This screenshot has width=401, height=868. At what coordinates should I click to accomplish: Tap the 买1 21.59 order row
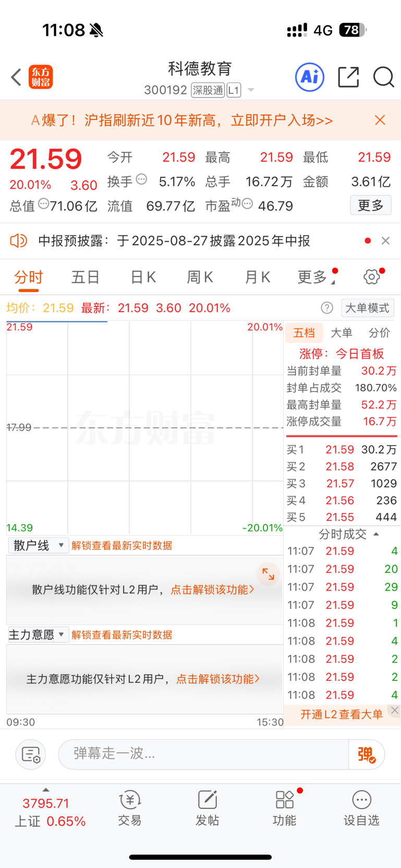click(x=342, y=449)
